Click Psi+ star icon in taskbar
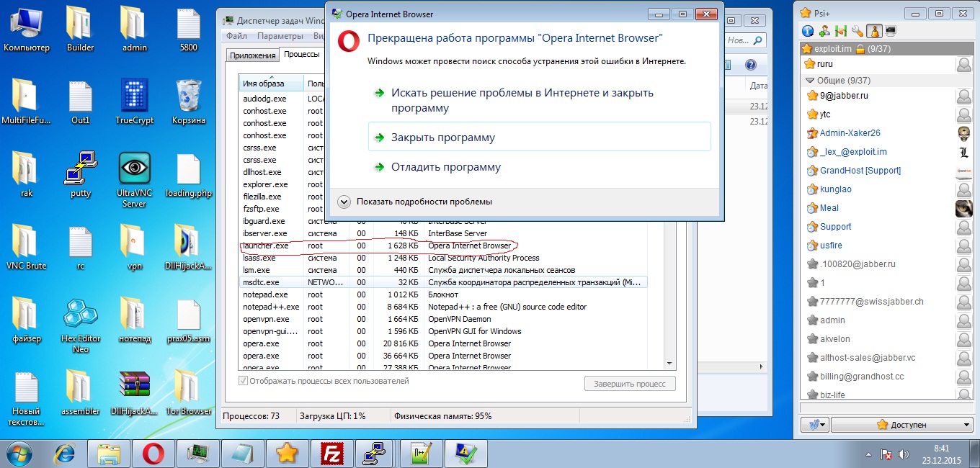 [x=287, y=454]
